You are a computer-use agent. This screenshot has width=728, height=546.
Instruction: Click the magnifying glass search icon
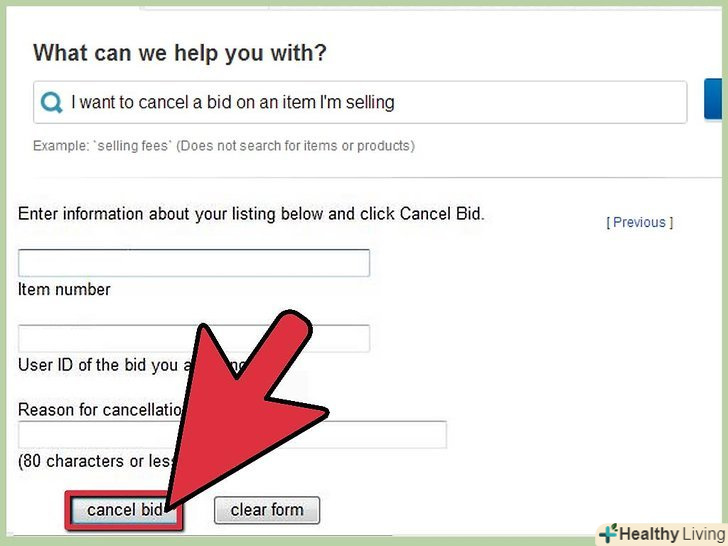click(50, 102)
